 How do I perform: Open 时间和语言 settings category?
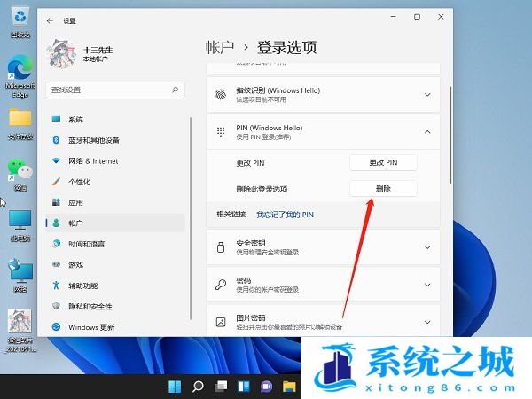click(x=115, y=244)
